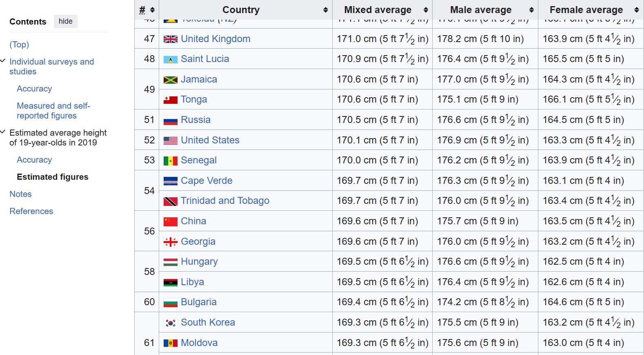Click the United States flag icon

pos(170,141)
